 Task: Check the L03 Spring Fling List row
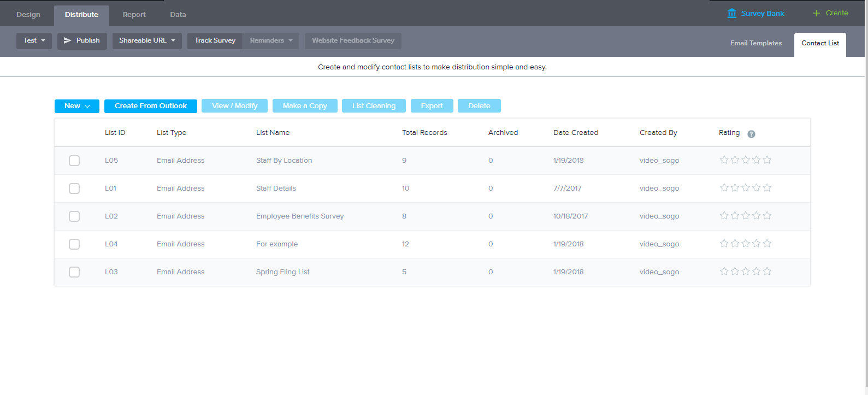click(74, 272)
